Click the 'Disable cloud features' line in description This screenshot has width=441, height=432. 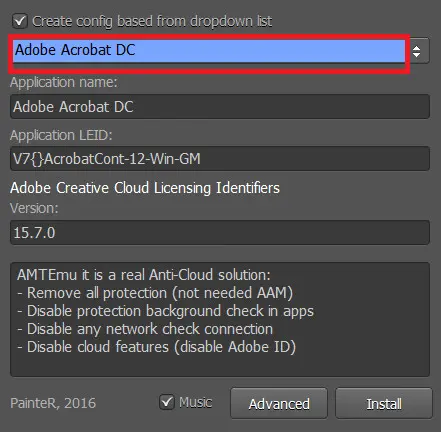tap(156, 347)
